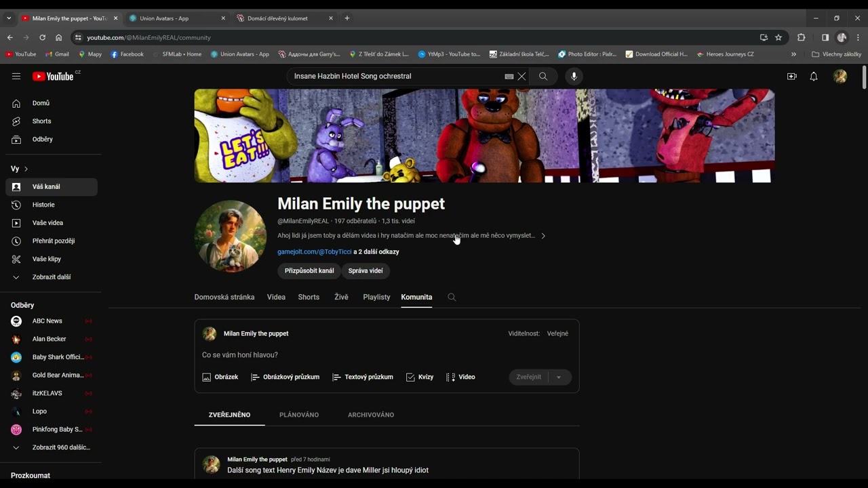Image resolution: width=868 pixels, height=488 pixels.
Task: Open the tab search dropdown in Chrome
Action: (x=9, y=18)
